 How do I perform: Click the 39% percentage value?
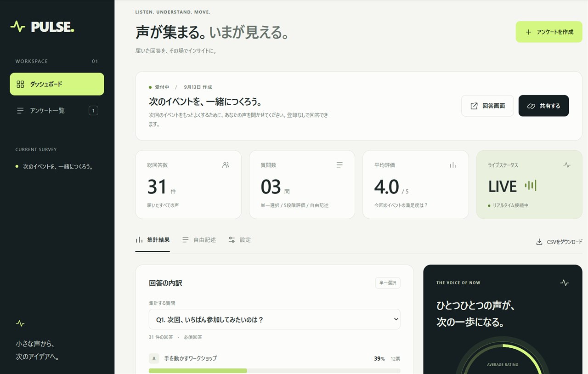tap(379, 359)
